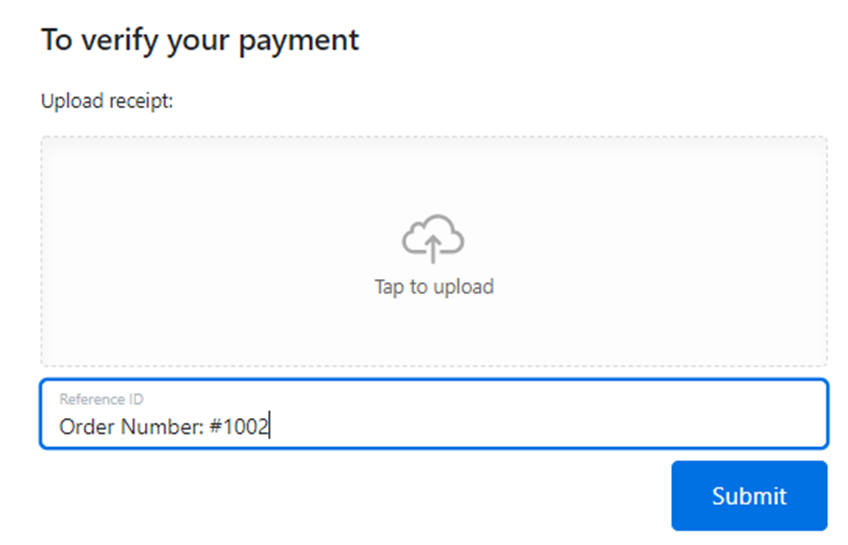Click the 'To verify your payment' heading
The width and height of the screenshot is (848, 545).
199,41
